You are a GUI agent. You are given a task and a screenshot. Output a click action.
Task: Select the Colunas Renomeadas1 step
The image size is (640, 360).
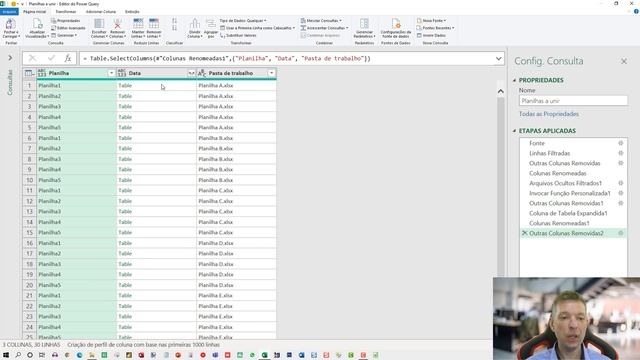[x=559, y=223]
